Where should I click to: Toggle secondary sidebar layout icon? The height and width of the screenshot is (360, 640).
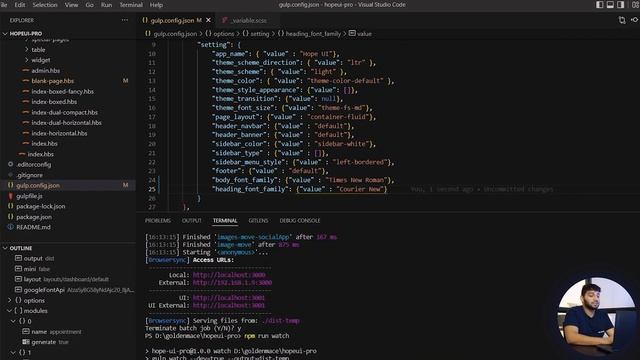[620, 4]
